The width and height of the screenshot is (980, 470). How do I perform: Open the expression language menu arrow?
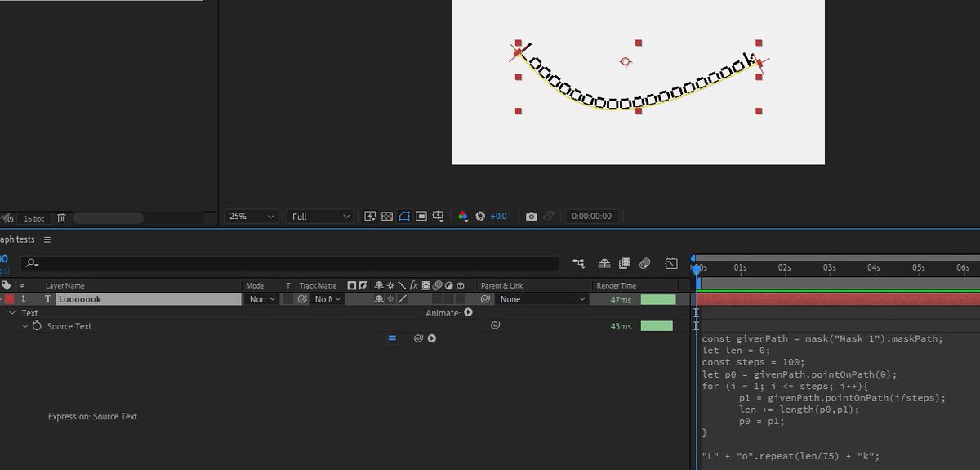pyautogui.click(x=432, y=338)
